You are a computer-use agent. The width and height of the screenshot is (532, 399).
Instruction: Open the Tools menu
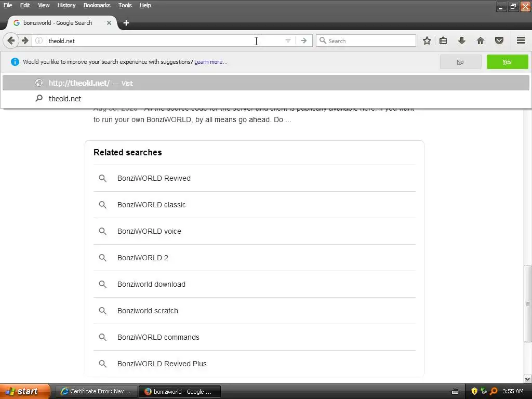click(x=125, y=5)
